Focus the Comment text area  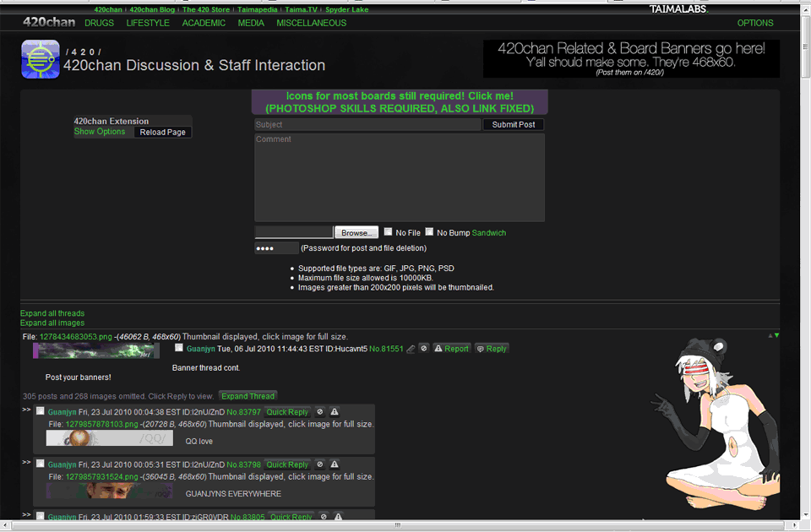click(x=400, y=177)
